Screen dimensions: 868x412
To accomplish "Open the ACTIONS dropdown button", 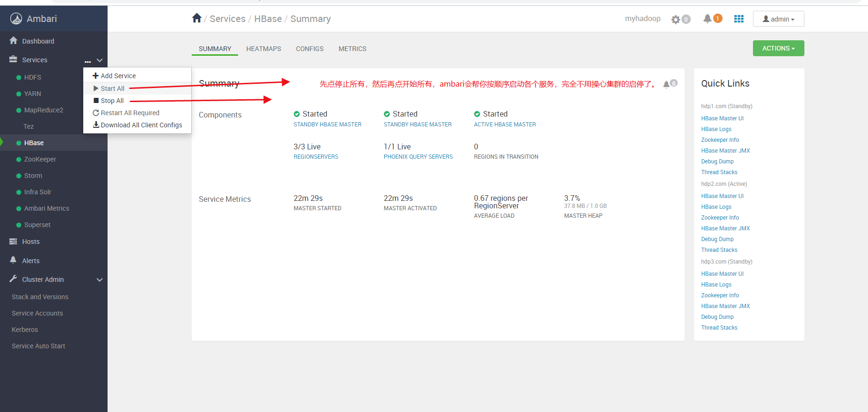I will pyautogui.click(x=778, y=48).
